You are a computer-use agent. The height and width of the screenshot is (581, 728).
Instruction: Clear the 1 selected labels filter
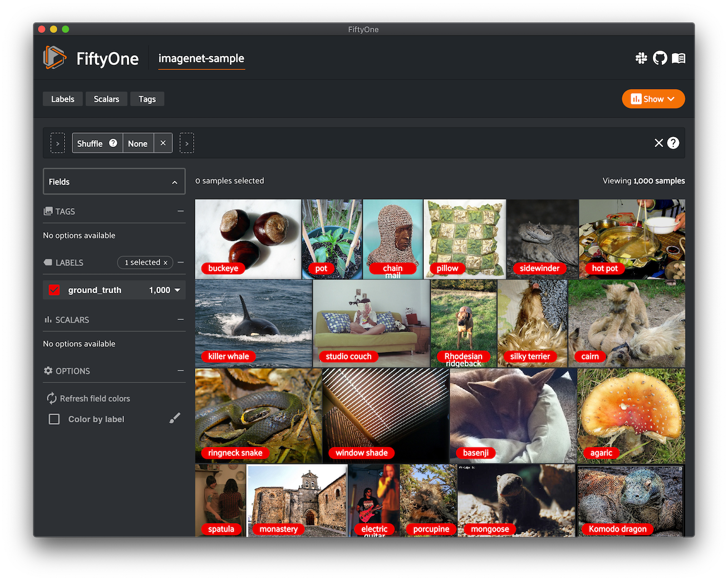click(x=165, y=263)
